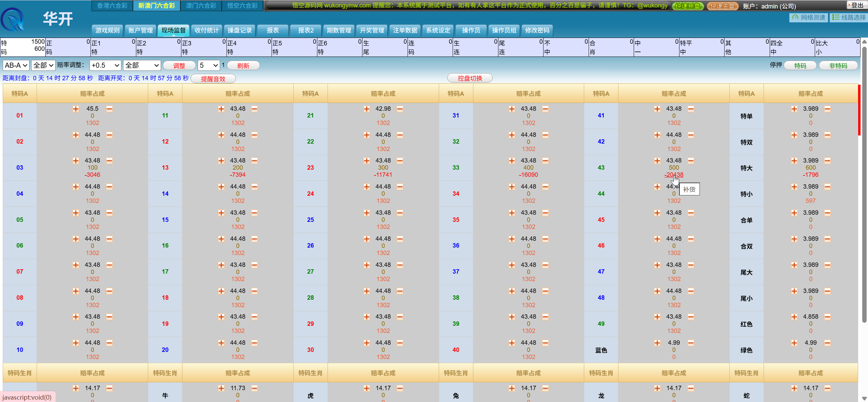Click plus icon in the 特大 row

(x=794, y=161)
